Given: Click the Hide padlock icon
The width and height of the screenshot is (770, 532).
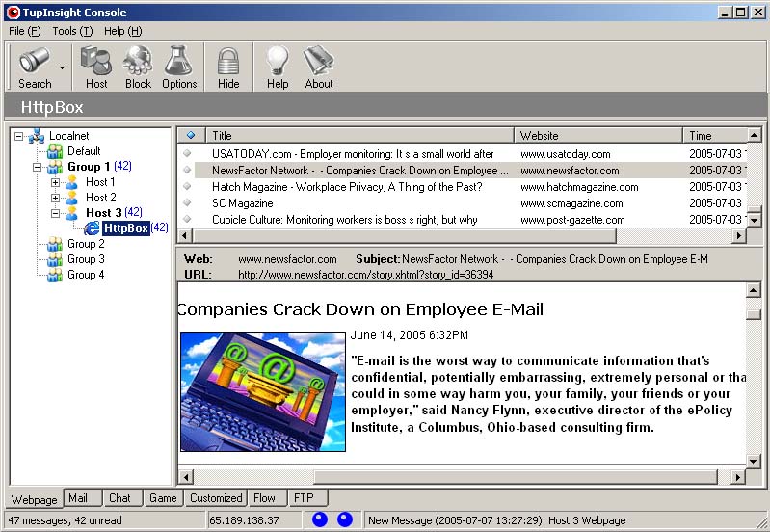Looking at the screenshot, I should tap(228, 61).
